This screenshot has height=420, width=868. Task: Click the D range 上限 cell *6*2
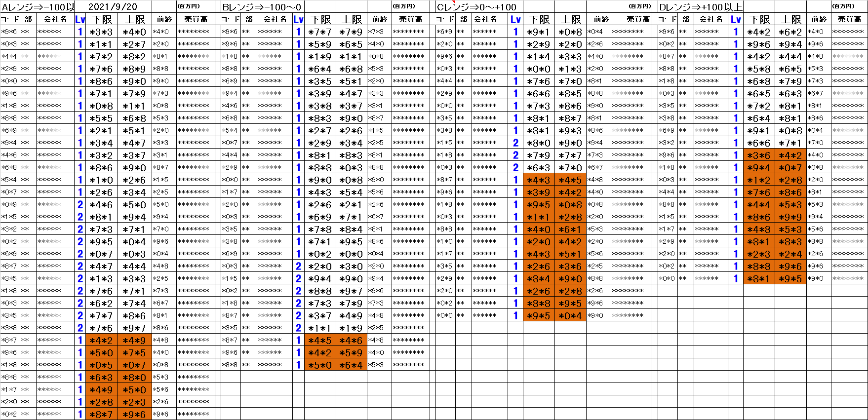[x=790, y=32]
